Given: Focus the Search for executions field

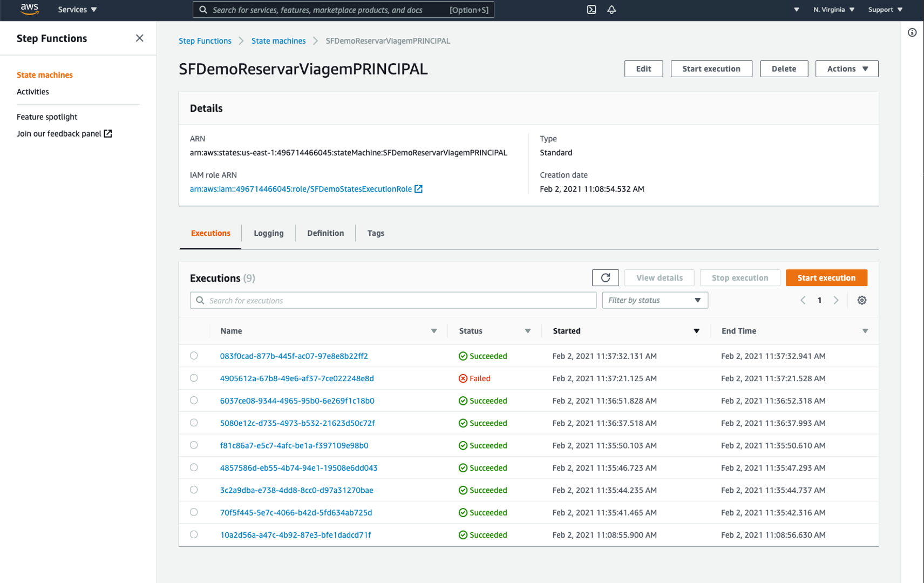Looking at the screenshot, I should (x=393, y=300).
